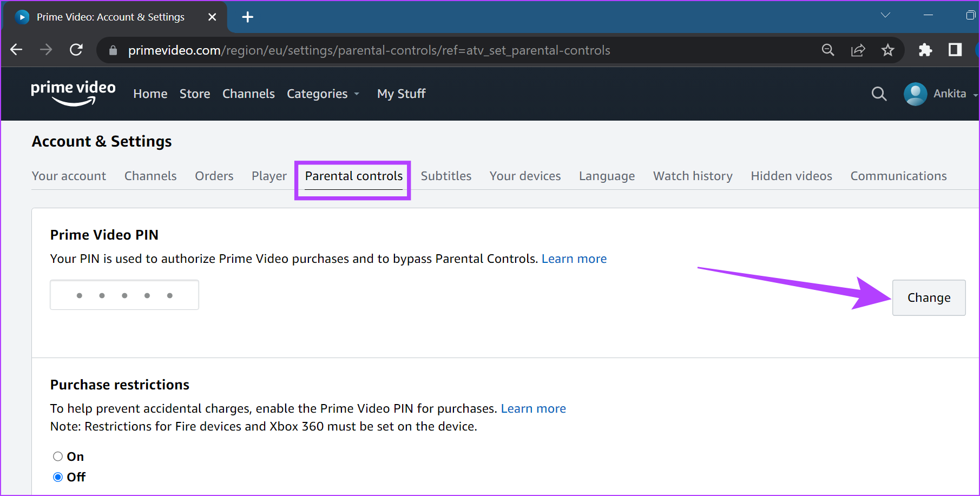
Task: Click the browser forward arrow
Action: point(46,50)
